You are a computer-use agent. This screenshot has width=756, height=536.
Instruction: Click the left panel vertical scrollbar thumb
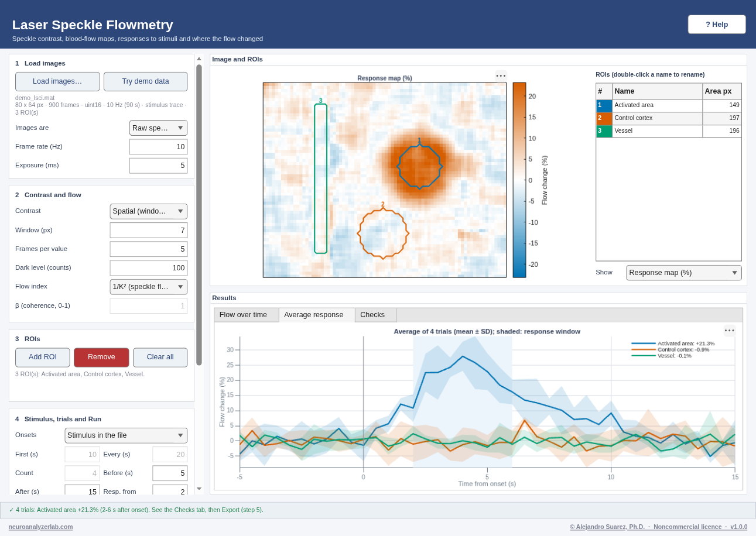coord(199,215)
